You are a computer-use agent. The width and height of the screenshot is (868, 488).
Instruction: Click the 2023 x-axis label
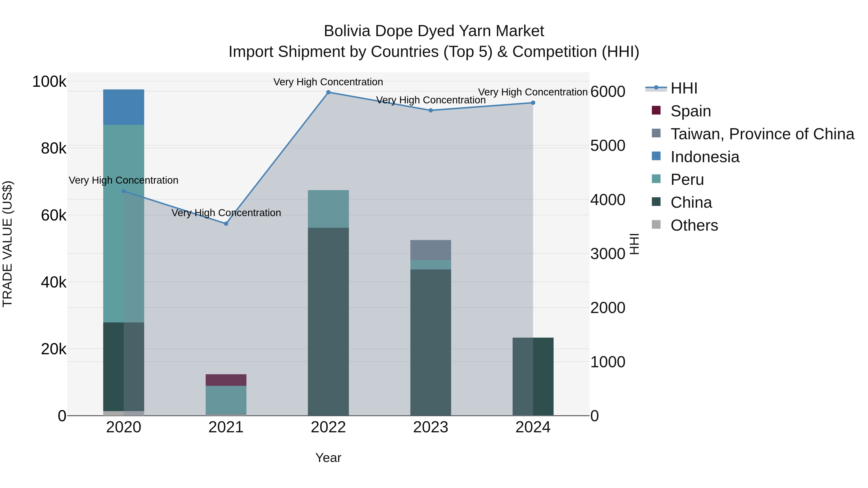tap(431, 427)
